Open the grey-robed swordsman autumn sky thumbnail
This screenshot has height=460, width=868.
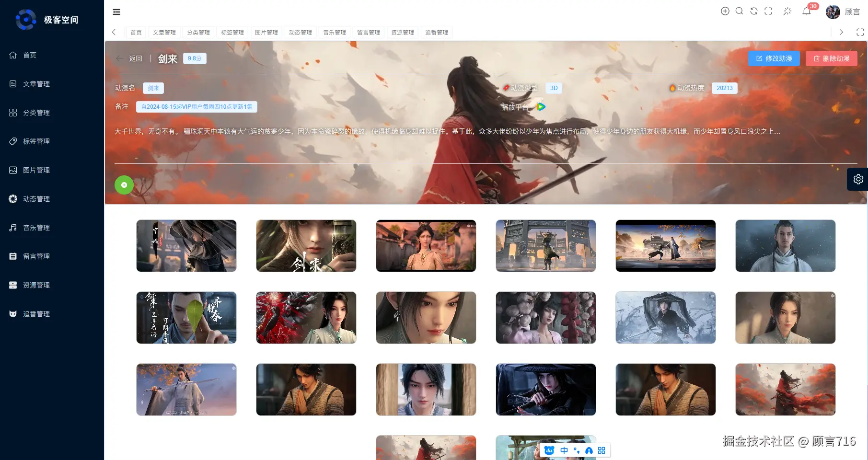tap(186, 390)
